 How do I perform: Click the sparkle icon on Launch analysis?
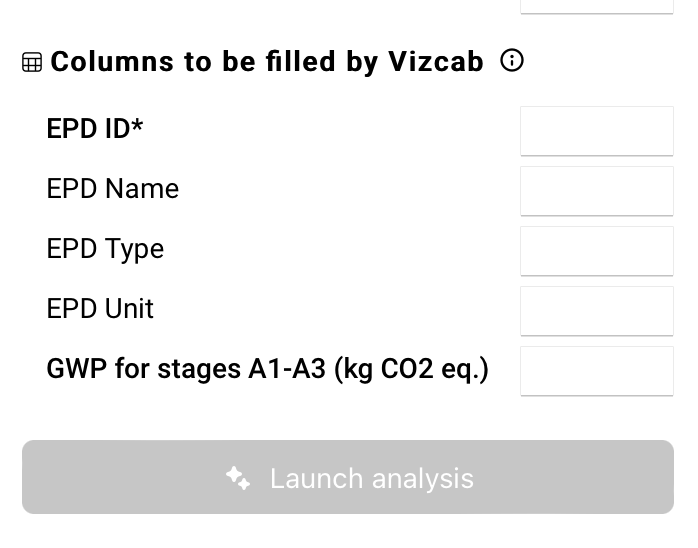[x=238, y=478]
